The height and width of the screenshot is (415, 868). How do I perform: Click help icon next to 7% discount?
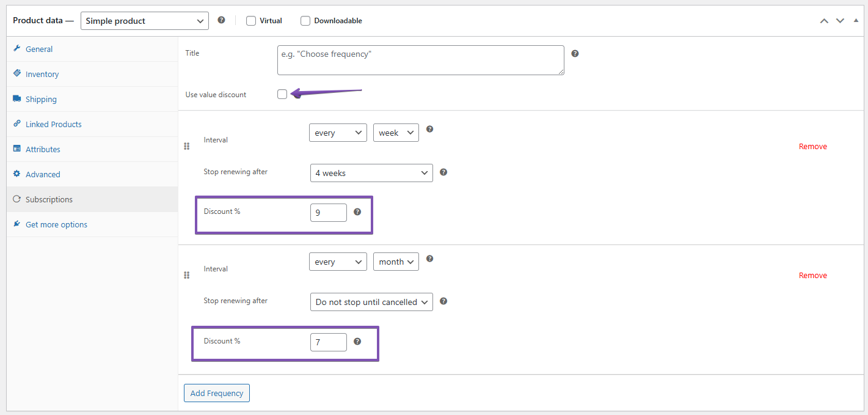click(x=357, y=342)
